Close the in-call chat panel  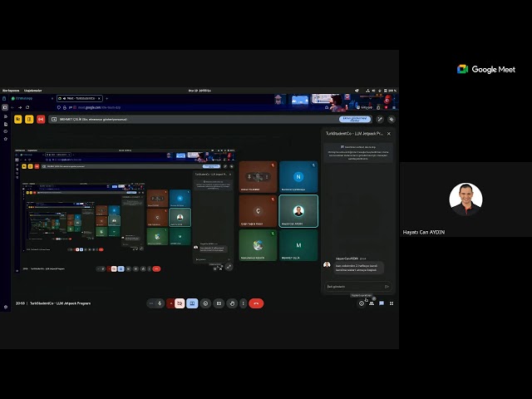(388, 133)
